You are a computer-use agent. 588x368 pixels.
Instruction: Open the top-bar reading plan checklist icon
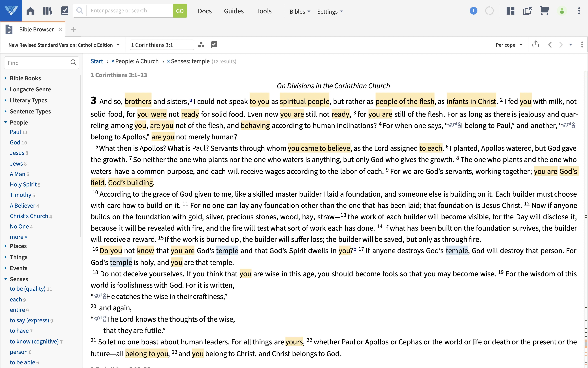[x=65, y=11]
